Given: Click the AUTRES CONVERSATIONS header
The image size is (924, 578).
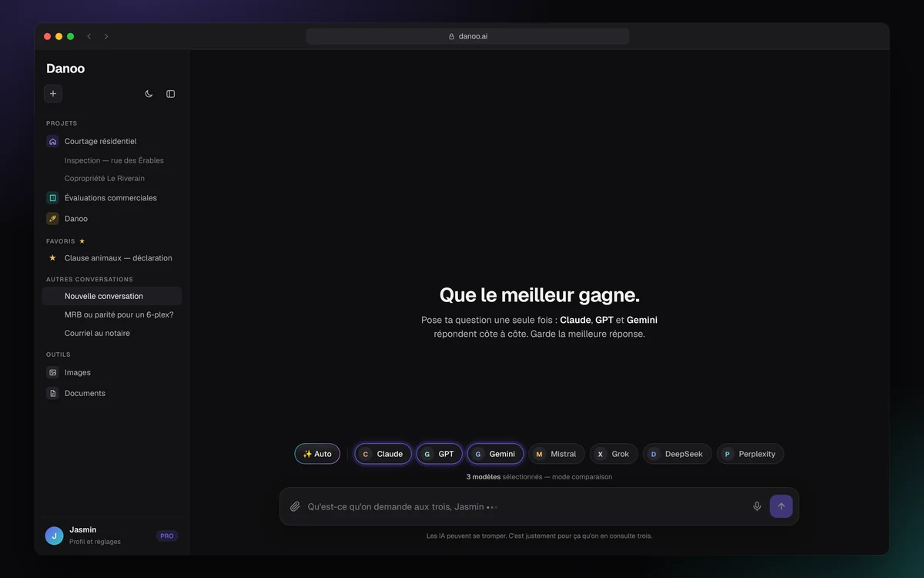Looking at the screenshot, I should point(89,279).
